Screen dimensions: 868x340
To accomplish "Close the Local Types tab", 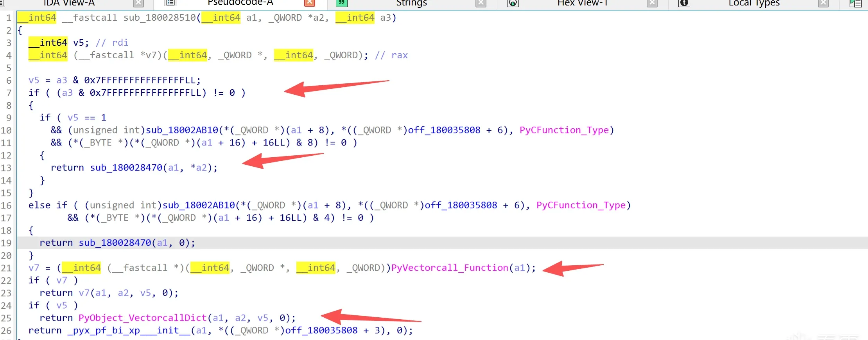I will (823, 3).
